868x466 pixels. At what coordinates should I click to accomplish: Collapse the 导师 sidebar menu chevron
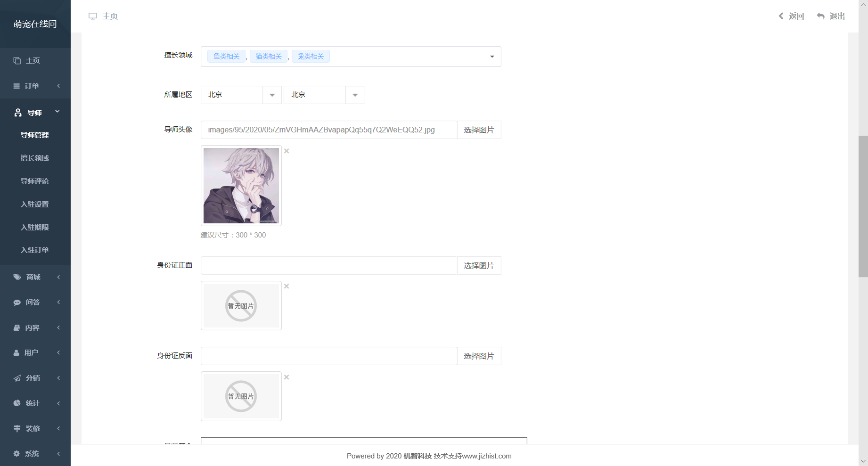point(57,112)
